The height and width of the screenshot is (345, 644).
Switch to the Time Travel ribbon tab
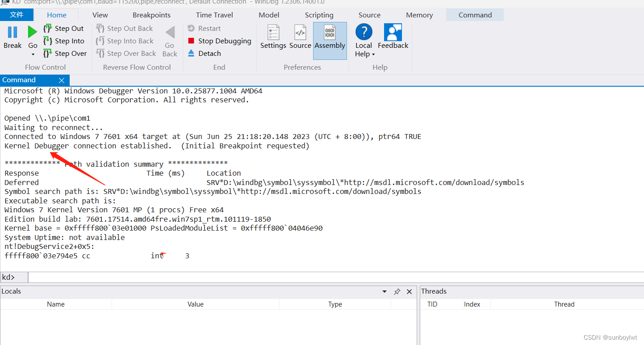click(x=214, y=15)
